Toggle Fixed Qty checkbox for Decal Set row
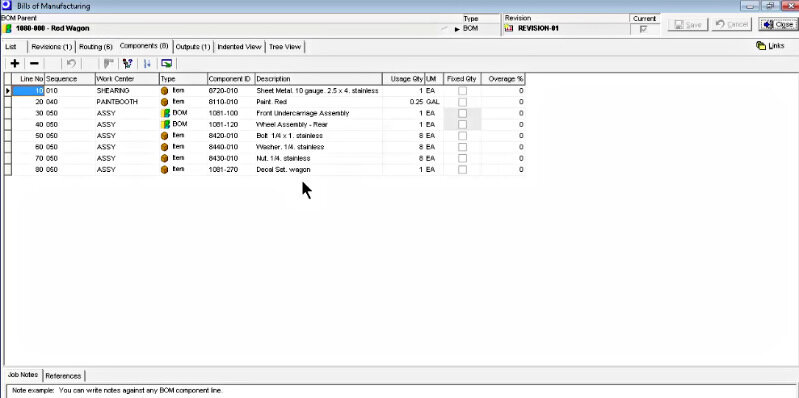Screen dimensions: 799x398 (x=462, y=169)
